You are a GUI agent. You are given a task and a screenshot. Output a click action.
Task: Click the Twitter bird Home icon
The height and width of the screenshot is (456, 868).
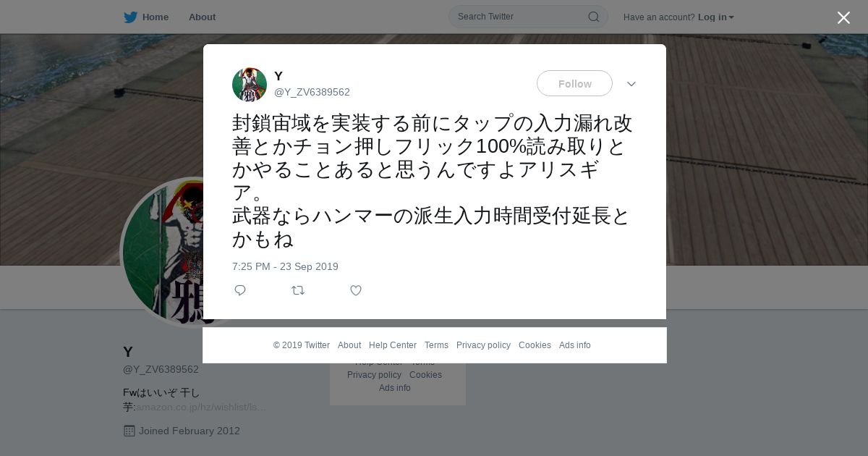click(x=130, y=17)
